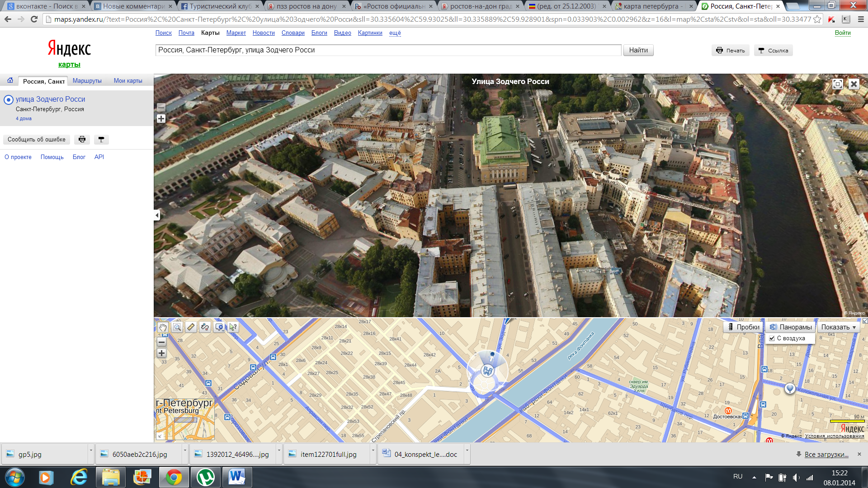Open the Картинки link in top navigation
The image size is (868, 488).
click(370, 33)
